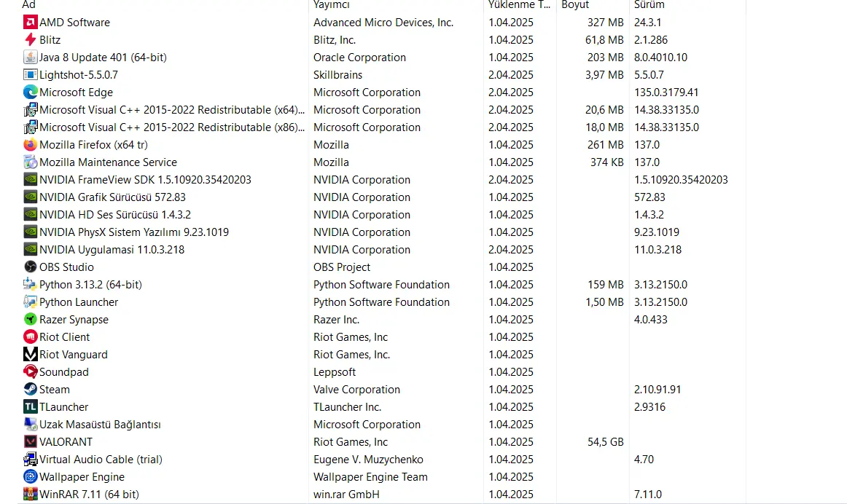Click the NVIDIA HD Ses Sürücüsü icon
847x504 pixels.
click(31, 215)
